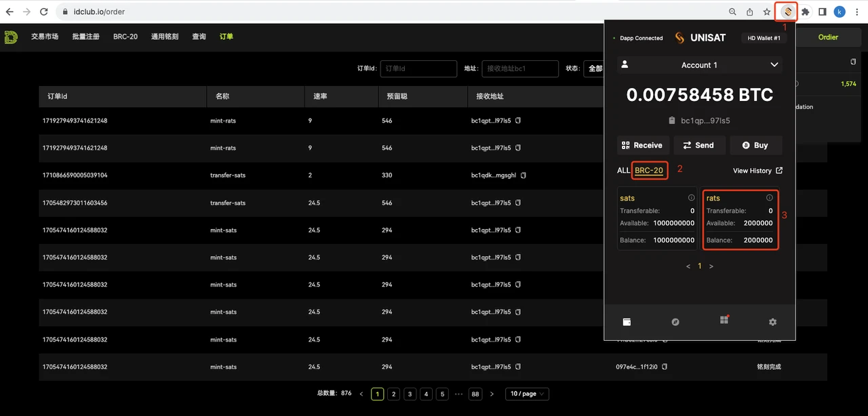Open the 查询 menu item
This screenshot has width=868, height=416.
(199, 37)
